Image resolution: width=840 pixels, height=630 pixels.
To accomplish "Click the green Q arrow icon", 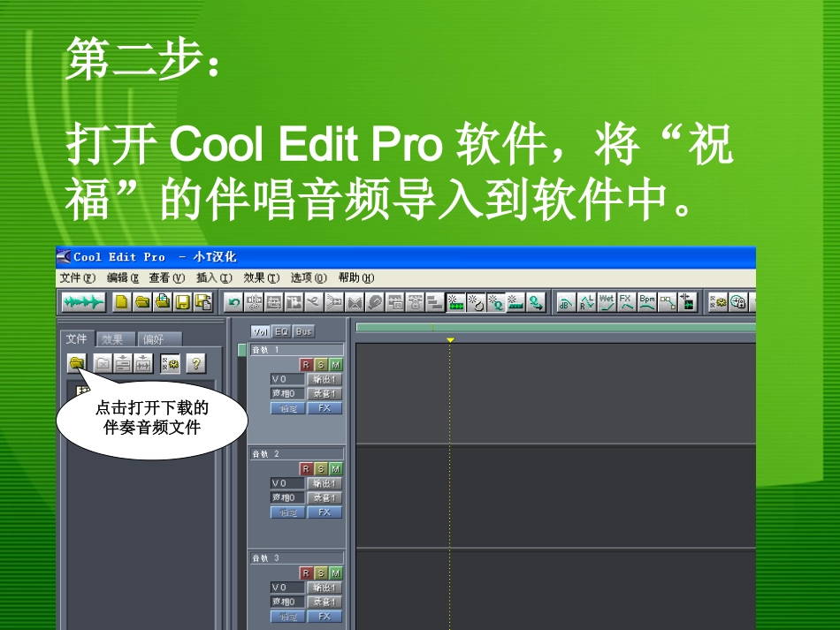I will (536, 303).
